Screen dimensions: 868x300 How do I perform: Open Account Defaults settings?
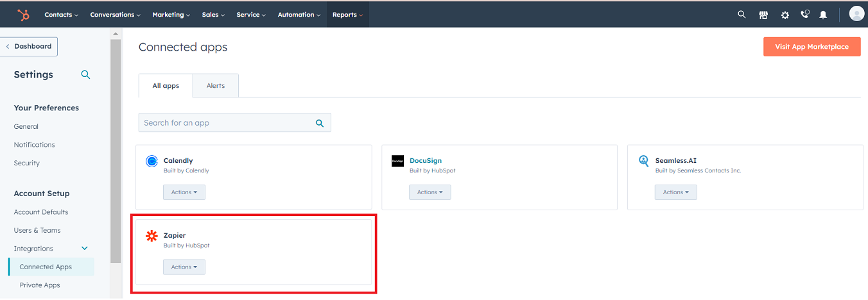click(41, 212)
